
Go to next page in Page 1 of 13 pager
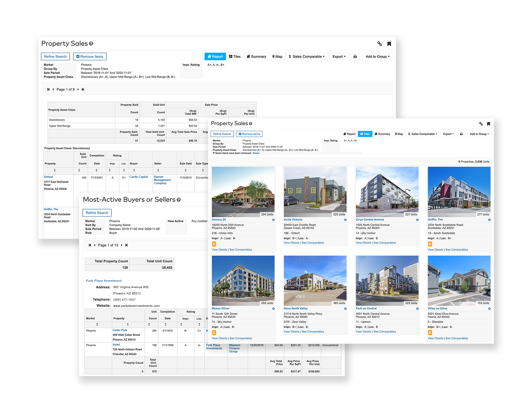click(121, 245)
